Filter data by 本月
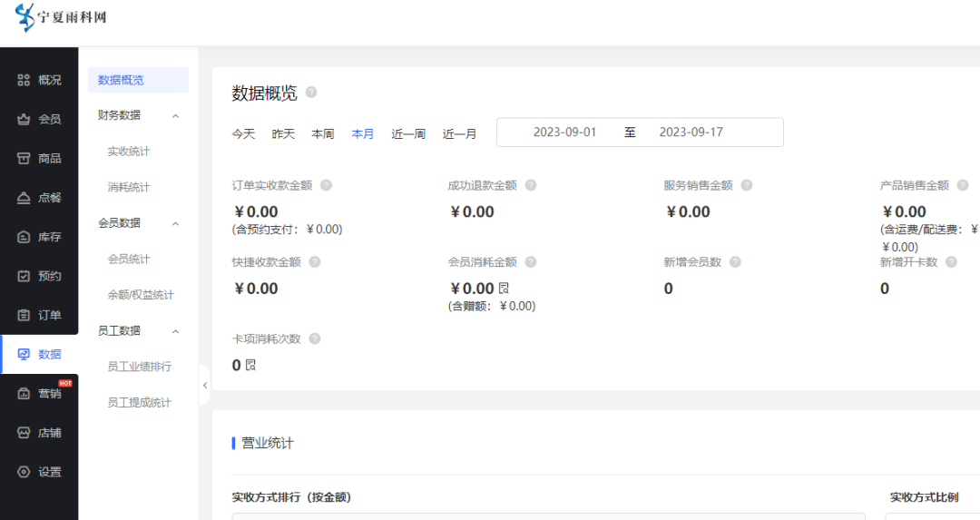 coord(362,133)
